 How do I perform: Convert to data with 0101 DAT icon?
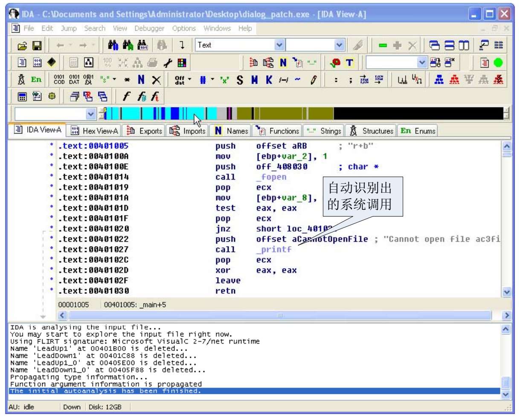74,80
